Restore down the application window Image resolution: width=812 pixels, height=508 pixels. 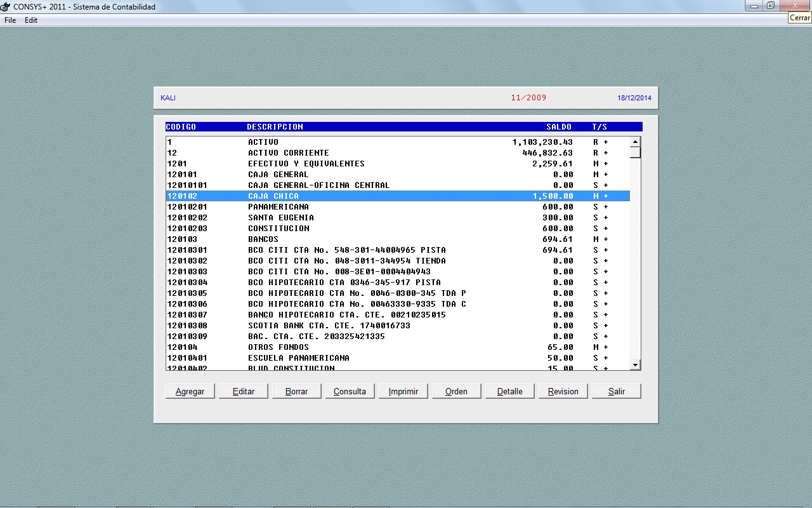771,6
